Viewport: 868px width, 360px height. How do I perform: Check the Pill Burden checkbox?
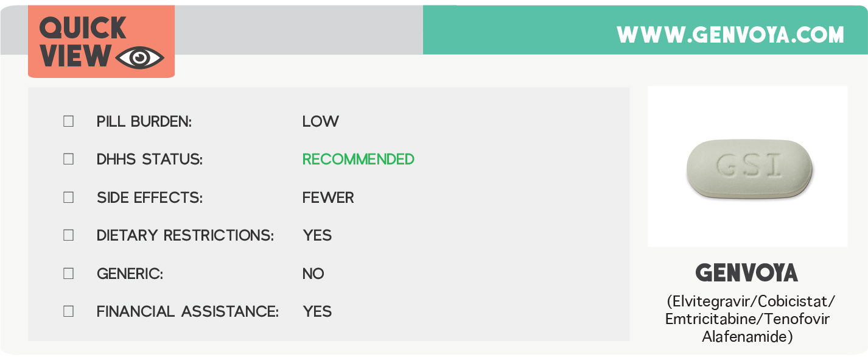coord(69,121)
